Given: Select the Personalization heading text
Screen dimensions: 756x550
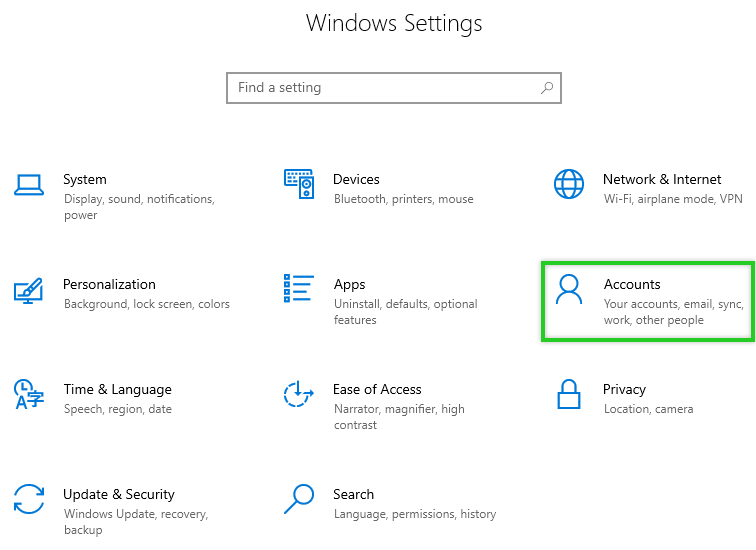Looking at the screenshot, I should 109,285.
